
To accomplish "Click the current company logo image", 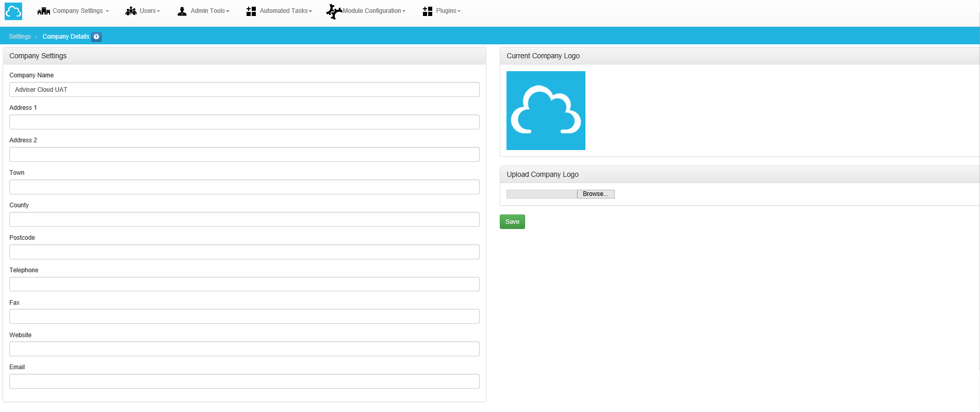I will (x=546, y=110).
